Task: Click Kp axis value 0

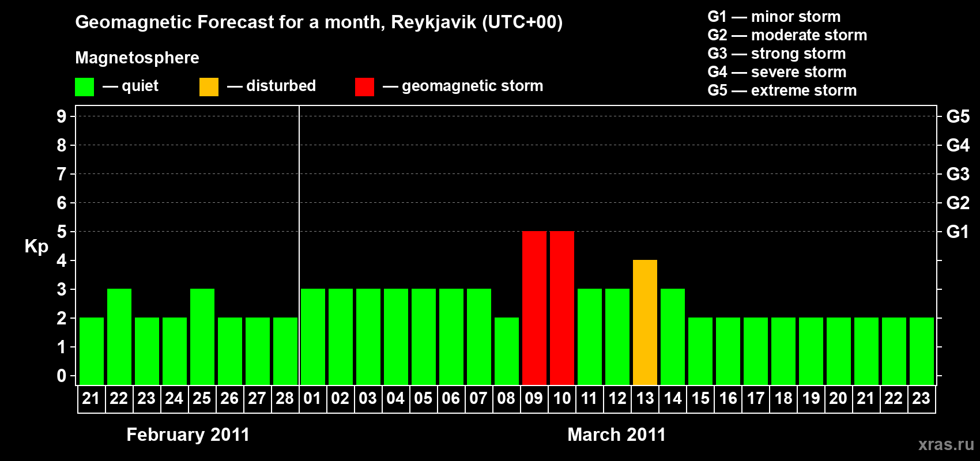Action: (x=62, y=376)
